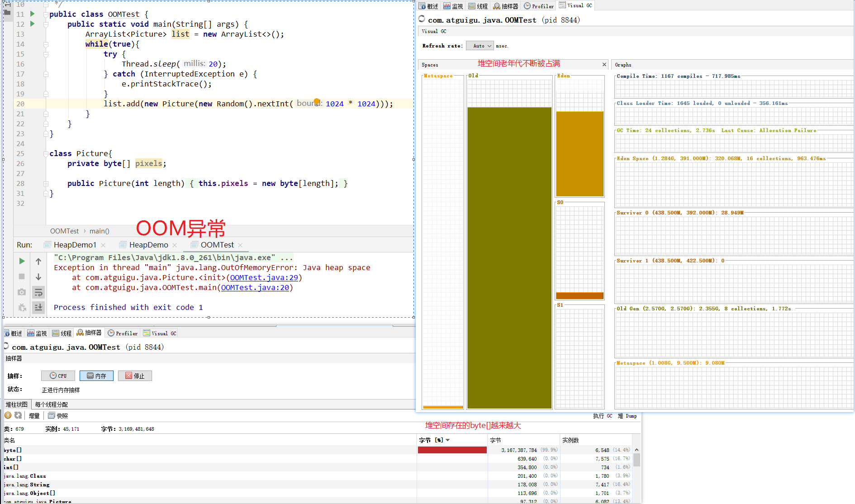Start CPU sampling button
Screen dimensions: 855x504
tap(58, 376)
